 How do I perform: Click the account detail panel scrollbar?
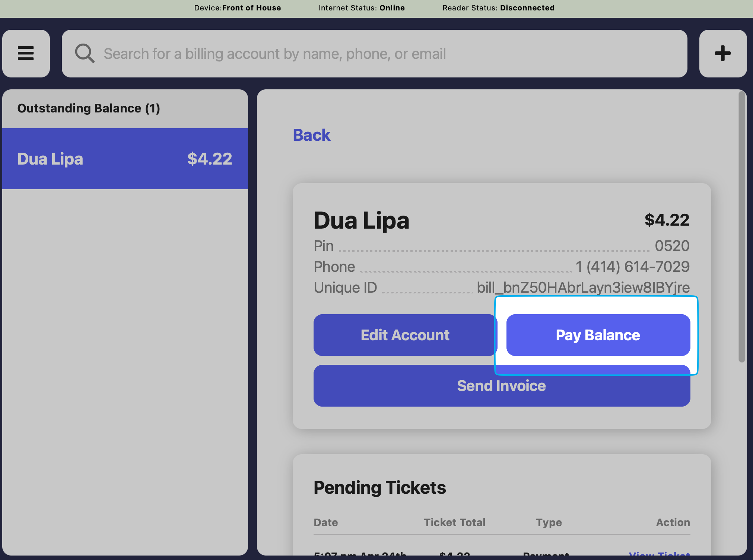[741, 227]
